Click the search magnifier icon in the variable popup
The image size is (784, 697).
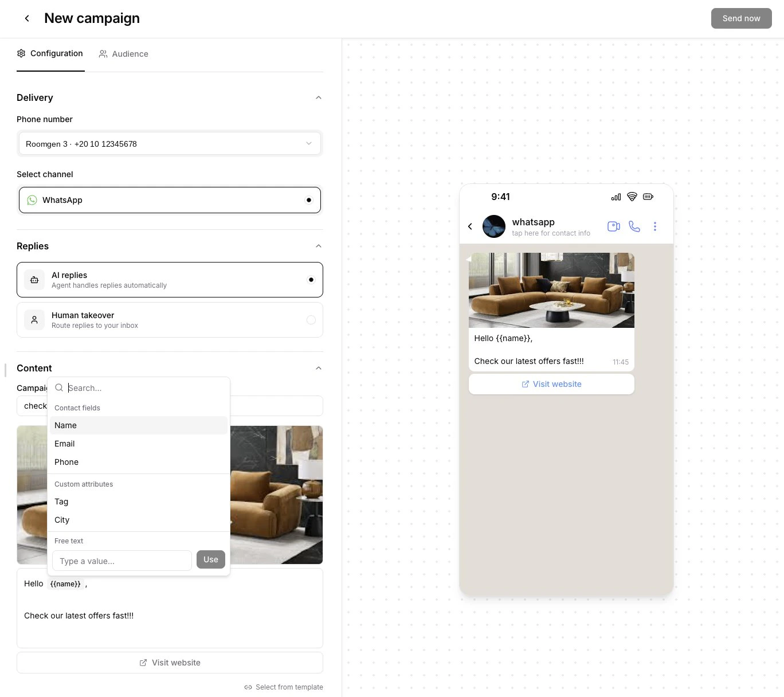(59, 387)
